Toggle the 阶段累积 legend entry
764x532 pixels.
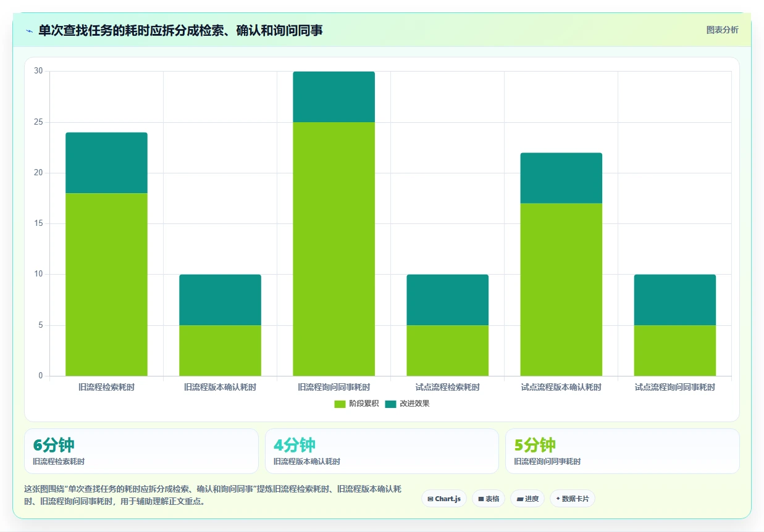pyautogui.click(x=355, y=404)
